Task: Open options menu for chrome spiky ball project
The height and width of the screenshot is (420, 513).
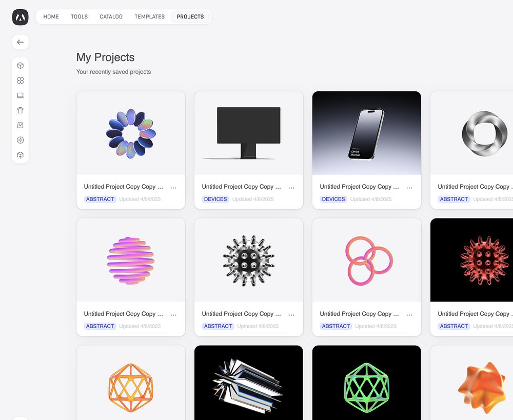Action: [291, 315]
